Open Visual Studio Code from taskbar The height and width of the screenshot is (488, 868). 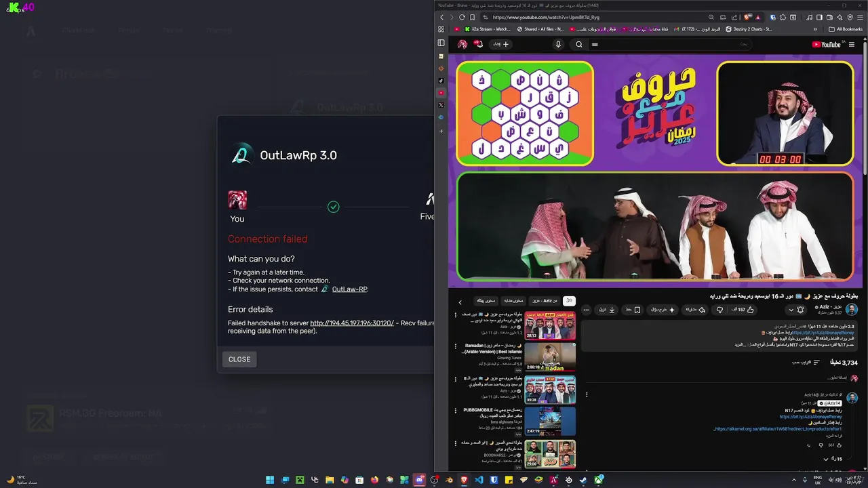[x=479, y=480]
